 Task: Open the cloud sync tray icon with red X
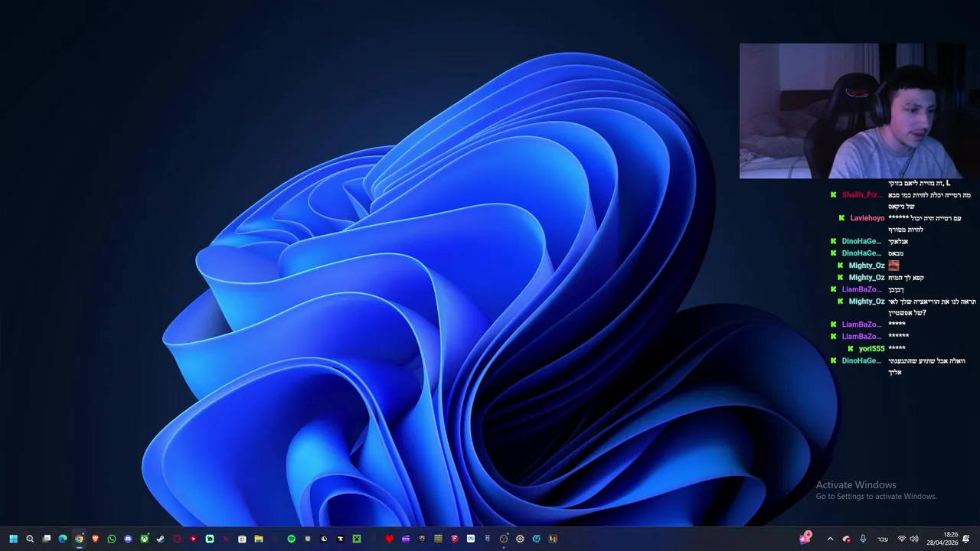847,539
